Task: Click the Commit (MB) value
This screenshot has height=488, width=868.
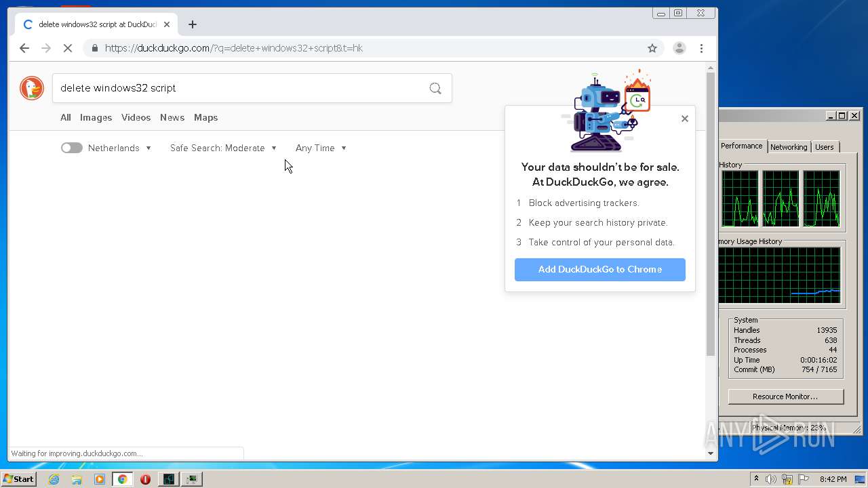Action: pyautogui.click(x=819, y=369)
